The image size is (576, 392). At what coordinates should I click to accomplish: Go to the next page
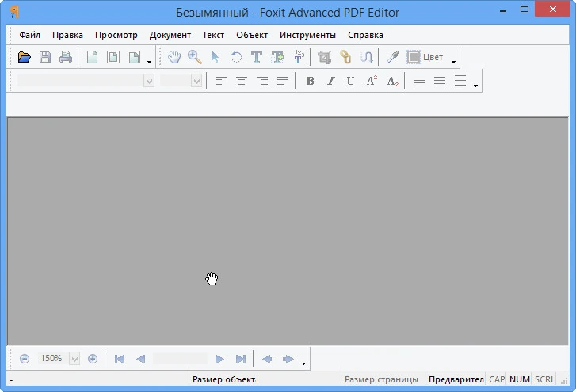(x=219, y=359)
